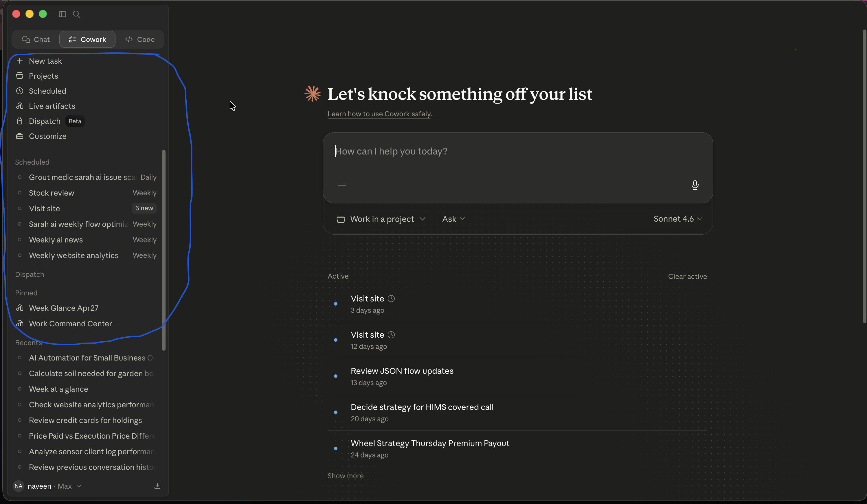This screenshot has height=504, width=867.
Task: Click clock icon on Visit site 12 days ago
Action: coord(391,335)
